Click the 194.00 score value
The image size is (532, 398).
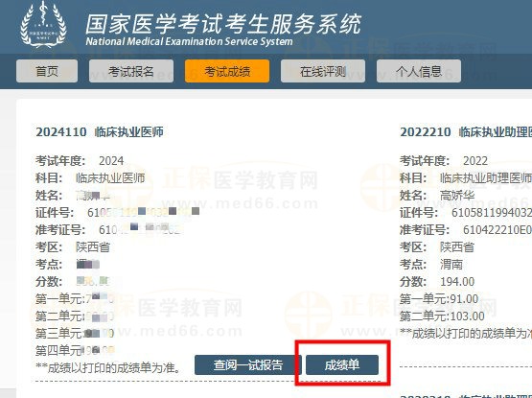click(457, 282)
